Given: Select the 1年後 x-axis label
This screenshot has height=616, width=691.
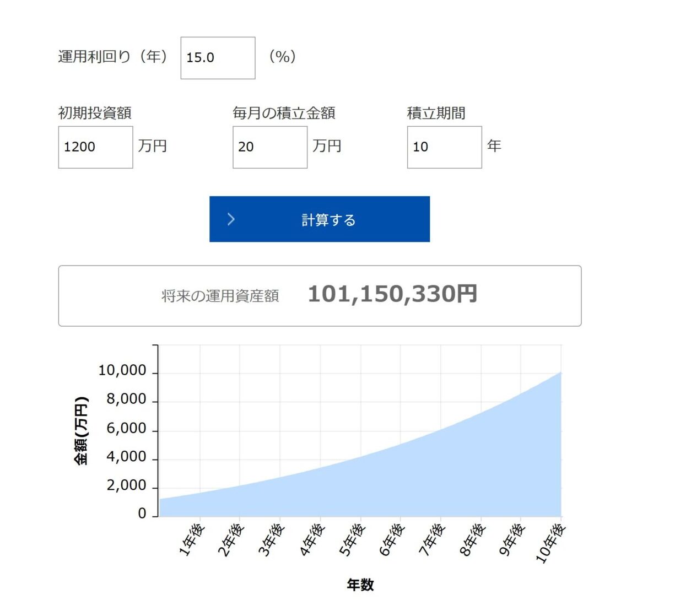Looking at the screenshot, I should 192,539.
